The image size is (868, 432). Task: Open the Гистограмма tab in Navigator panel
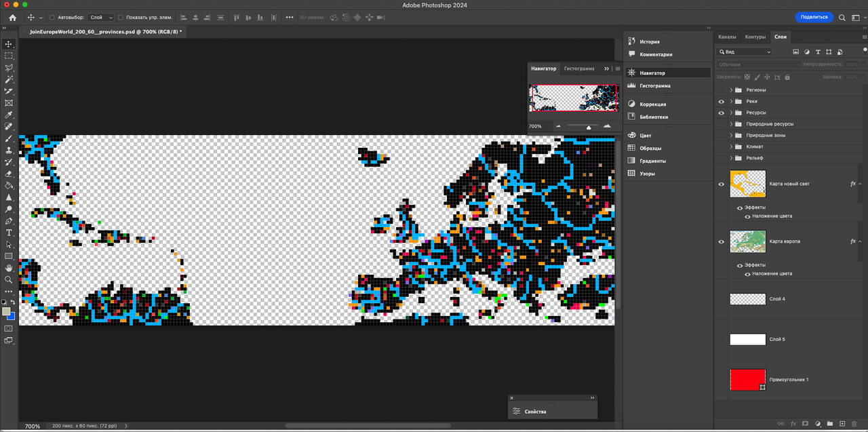point(579,68)
